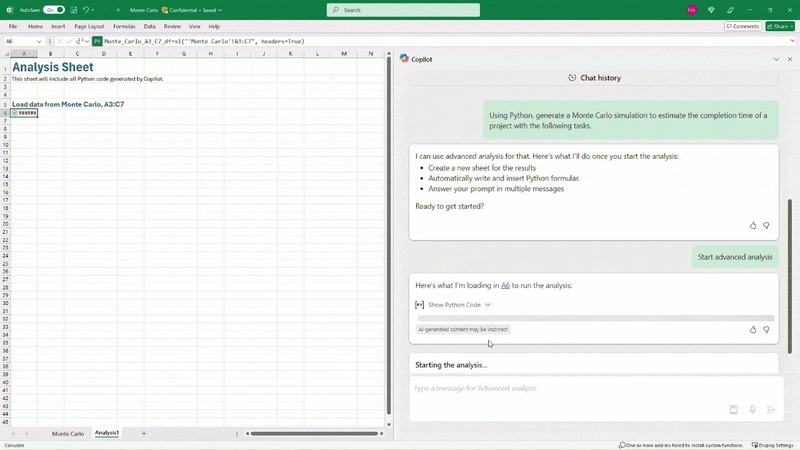This screenshot has height=450, width=800.
Task: Open Display Settings in status bar
Action: click(773, 445)
